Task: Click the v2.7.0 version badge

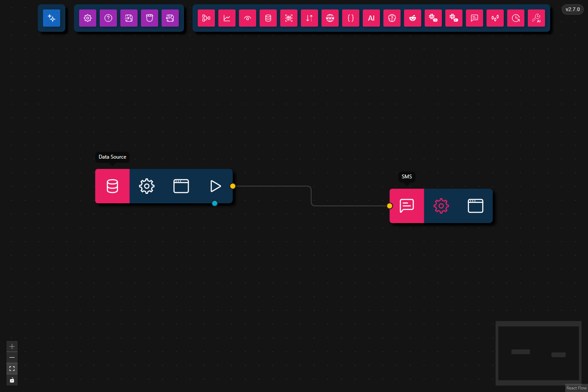Action: click(573, 9)
